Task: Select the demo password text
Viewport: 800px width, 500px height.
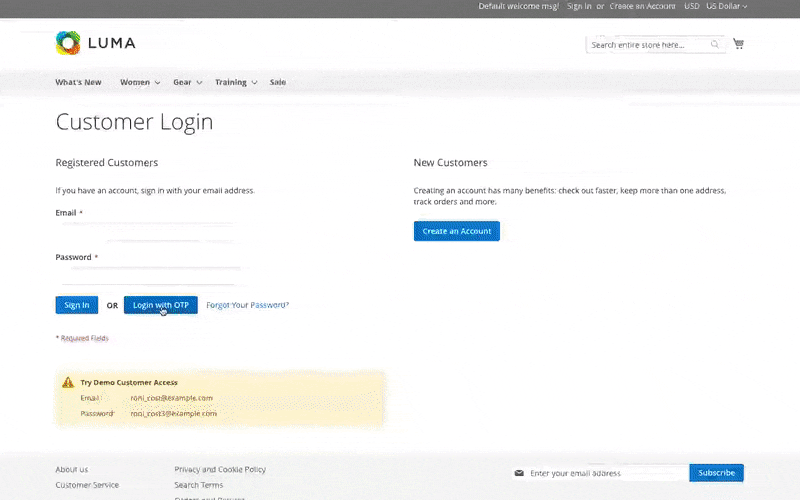Action: [x=173, y=413]
